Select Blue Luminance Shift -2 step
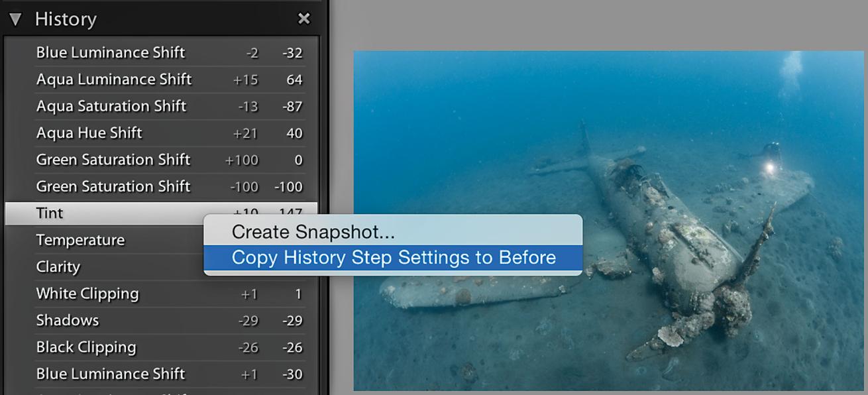868x395 pixels. pos(111,52)
